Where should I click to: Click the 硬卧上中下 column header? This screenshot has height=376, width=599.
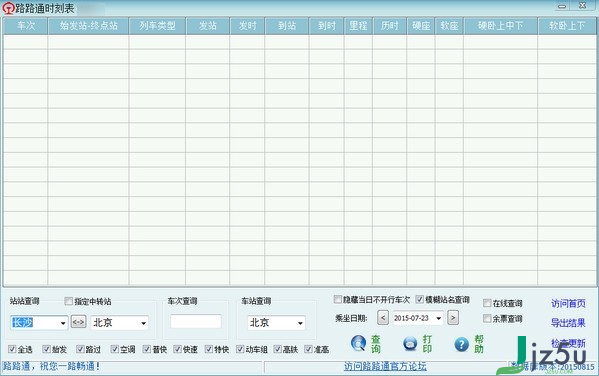coord(500,26)
